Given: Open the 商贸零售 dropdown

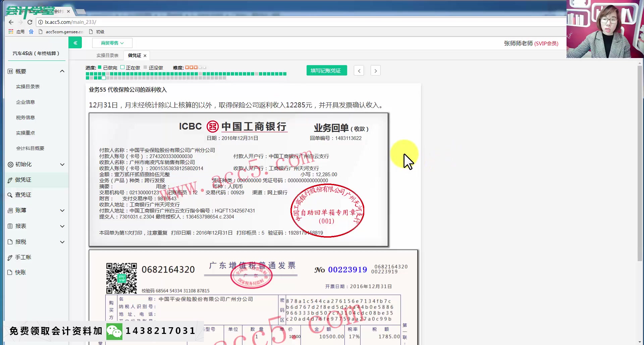Looking at the screenshot, I should [112, 43].
